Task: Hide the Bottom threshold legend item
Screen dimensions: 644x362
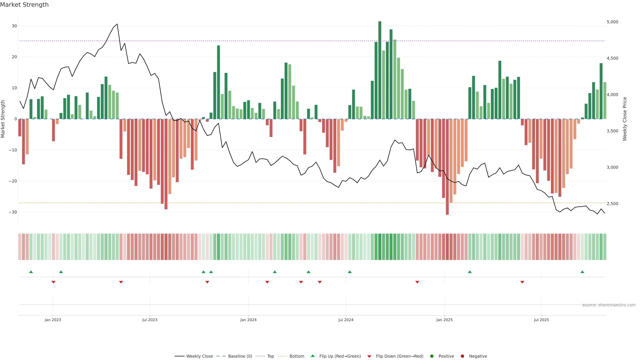Action: tap(297, 356)
